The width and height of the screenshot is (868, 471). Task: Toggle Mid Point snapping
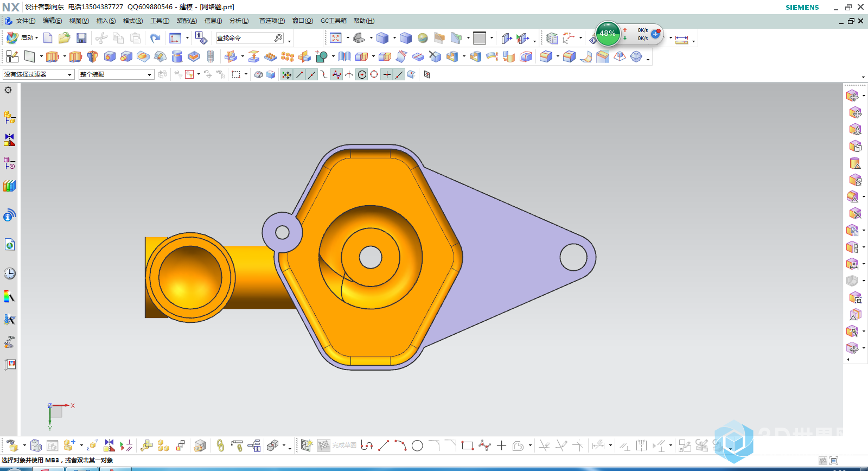pyautogui.click(x=312, y=75)
